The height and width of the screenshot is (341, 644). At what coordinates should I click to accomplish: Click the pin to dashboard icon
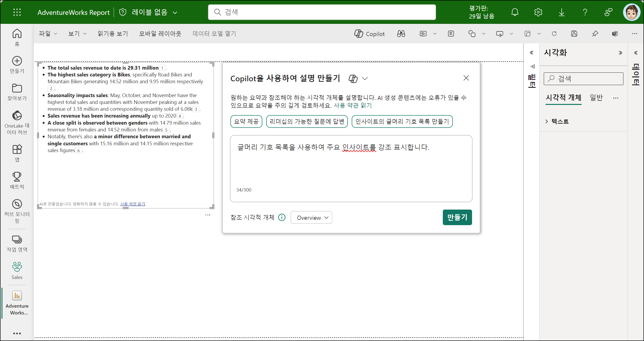(x=595, y=34)
